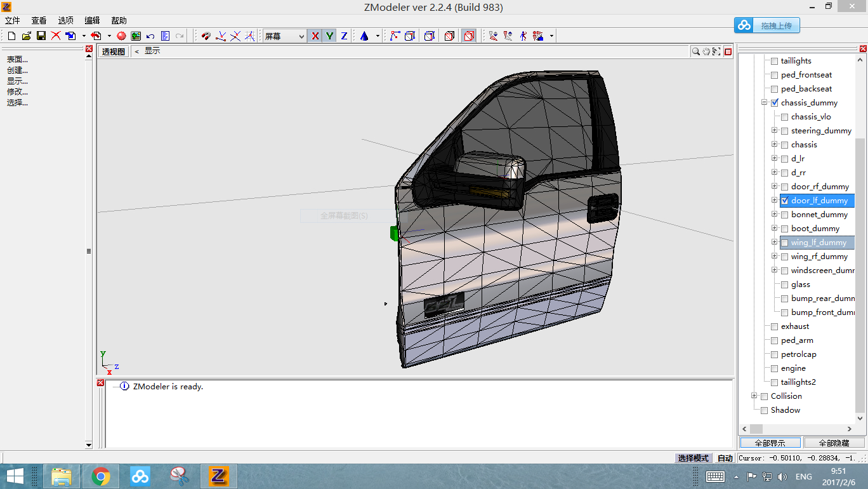This screenshot has width=868, height=489.
Task: Click the 全部隐藏 button
Action: point(834,443)
